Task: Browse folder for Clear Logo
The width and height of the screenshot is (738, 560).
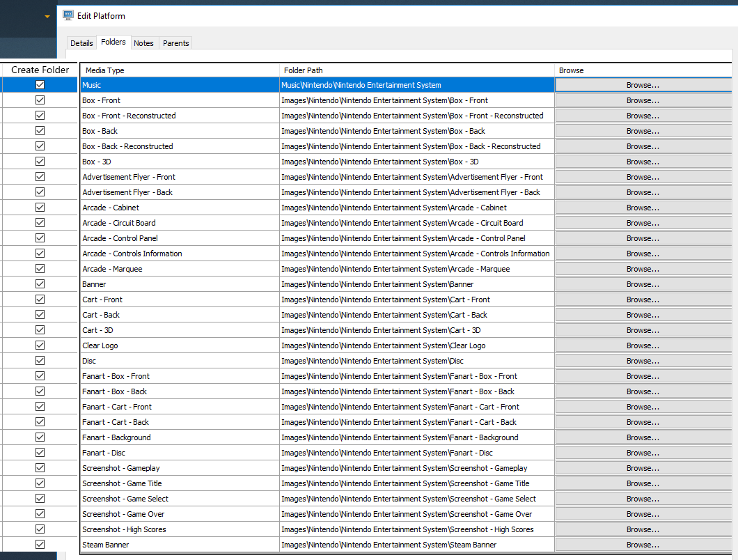Action: [643, 345]
